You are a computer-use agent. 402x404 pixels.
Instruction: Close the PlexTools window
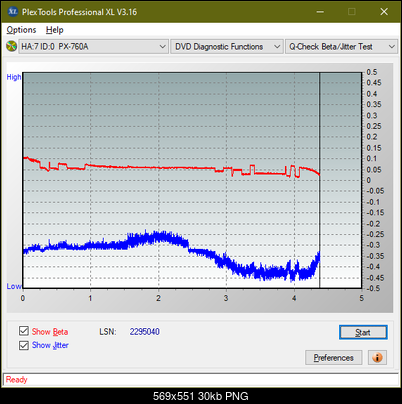click(x=384, y=12)
